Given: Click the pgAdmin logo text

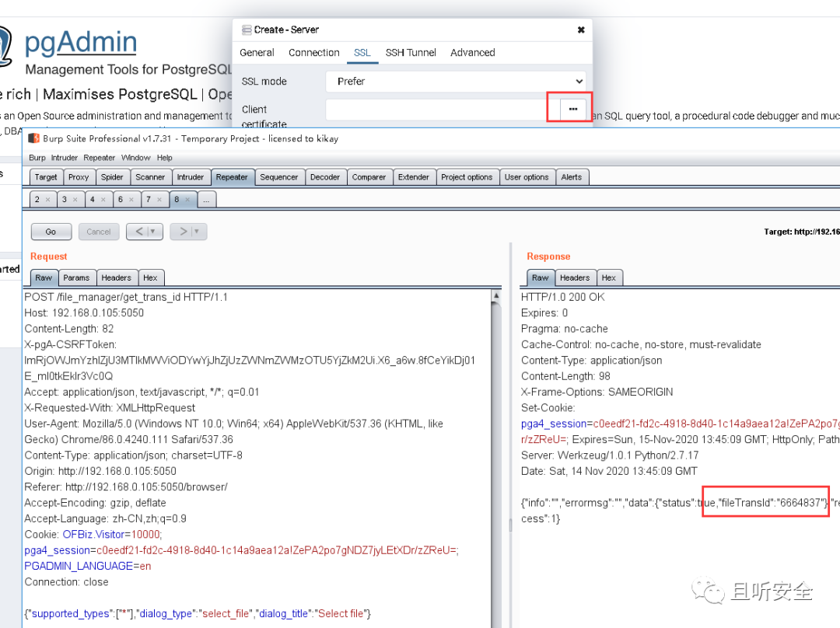Looking at the screenshot, I should 82,42.
